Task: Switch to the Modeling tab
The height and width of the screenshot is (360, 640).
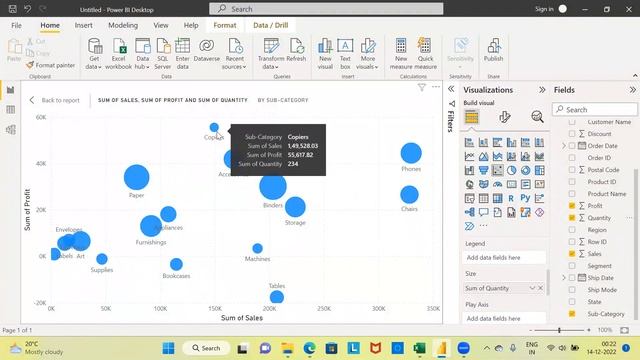Action: (123, 25)
